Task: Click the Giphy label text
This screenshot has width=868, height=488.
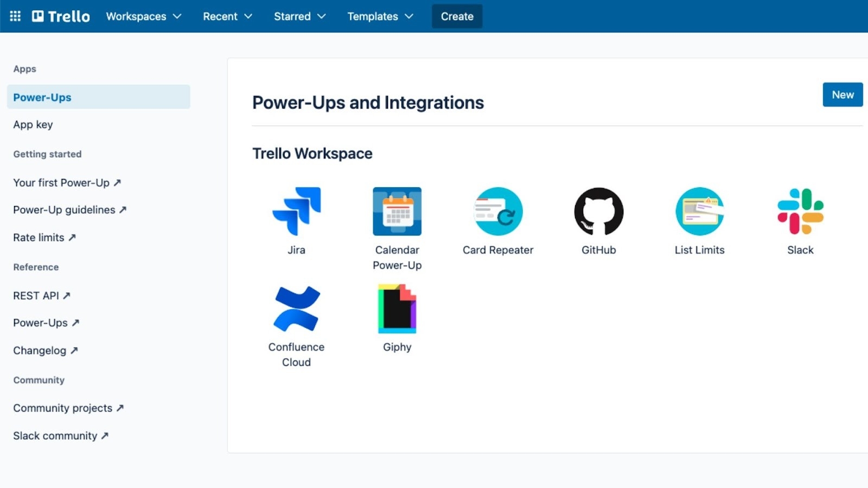Action: 397,347
